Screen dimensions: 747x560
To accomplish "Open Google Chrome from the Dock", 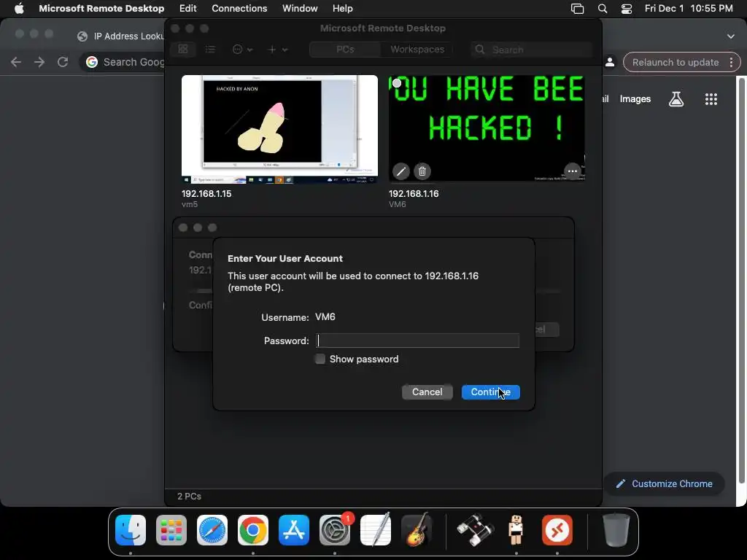I will (253, 529).
